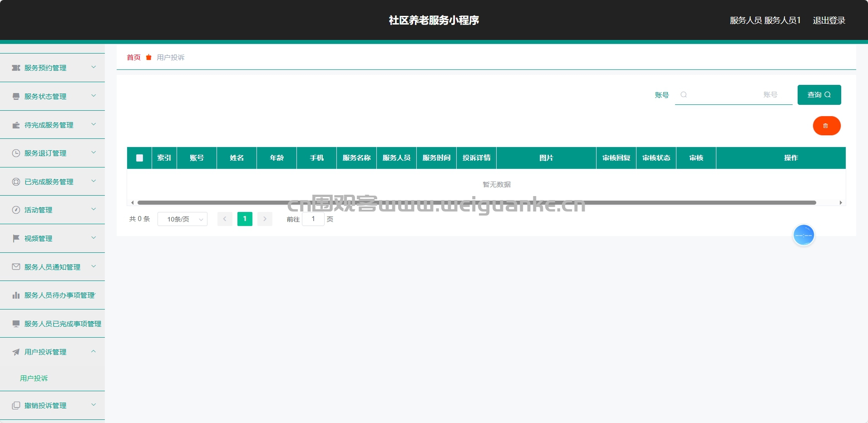Expand 服务预约管理 chevron
This screenshot has width=868, height=423.
94,67
